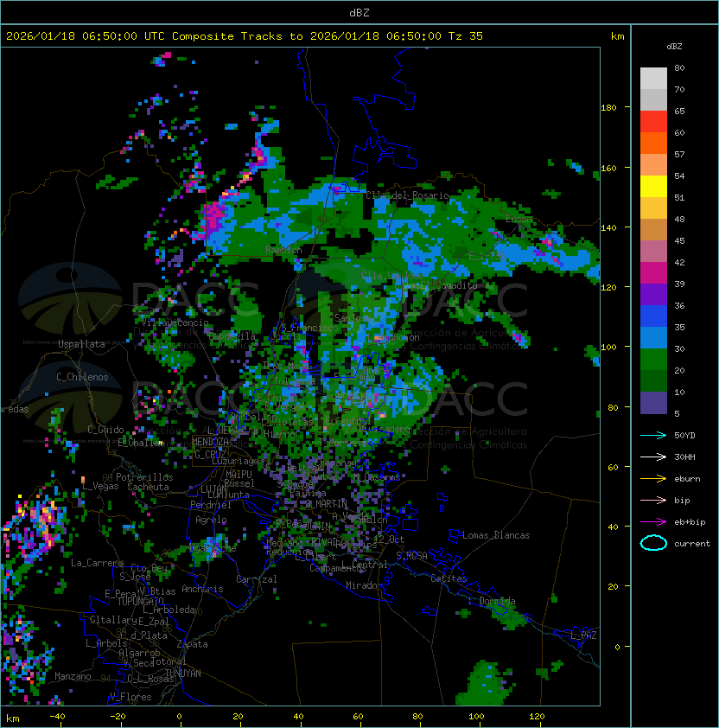This screenshot has width=719, height=728.
Task: Click the MENDOZA city label
Action: click(x=210, y=442)
